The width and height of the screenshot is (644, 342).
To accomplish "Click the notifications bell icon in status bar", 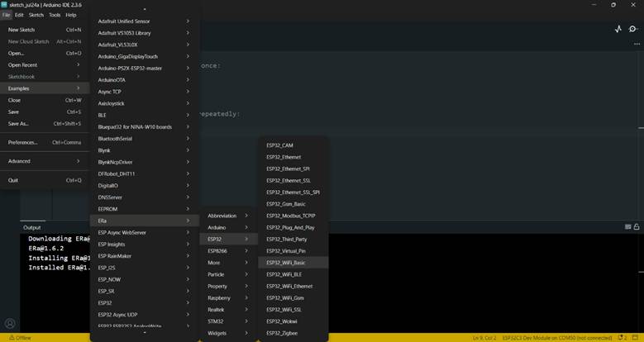I will click(623, 338).
